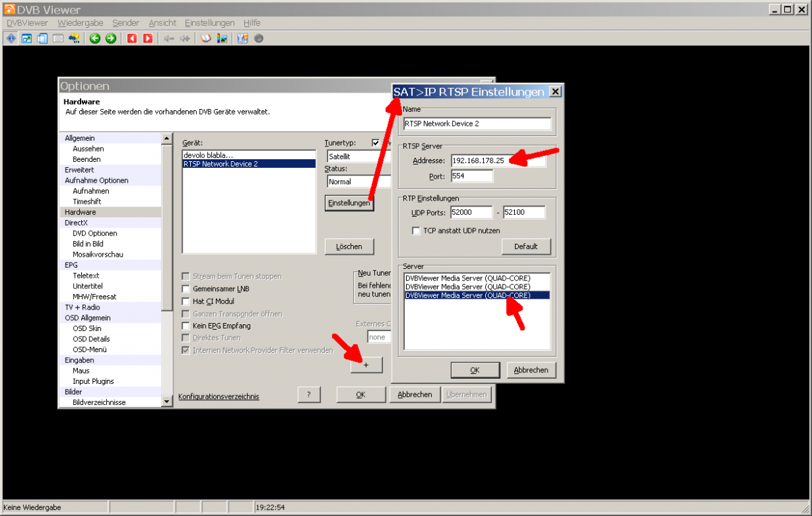
Task: Click the plus button to add device
Action: point(366,365)
